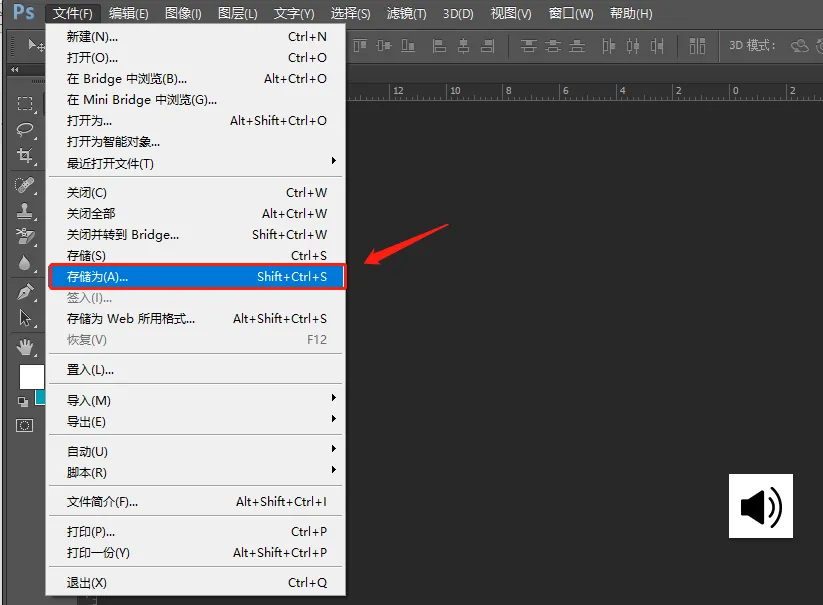Open the 图像(I) menu
Viewport: 823px width, 605px height.
(x=183, y=13)
